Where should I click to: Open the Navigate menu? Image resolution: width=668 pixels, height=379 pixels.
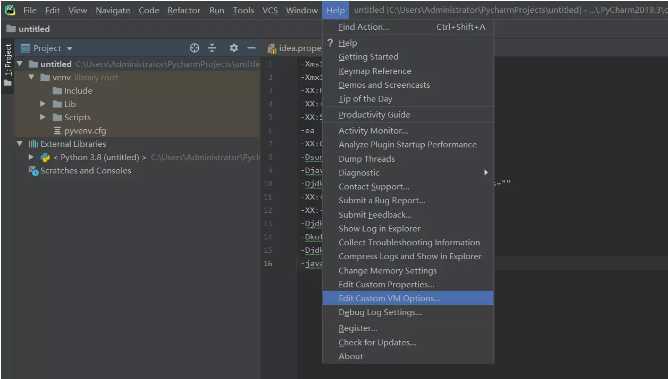click(x=113, y=10)
